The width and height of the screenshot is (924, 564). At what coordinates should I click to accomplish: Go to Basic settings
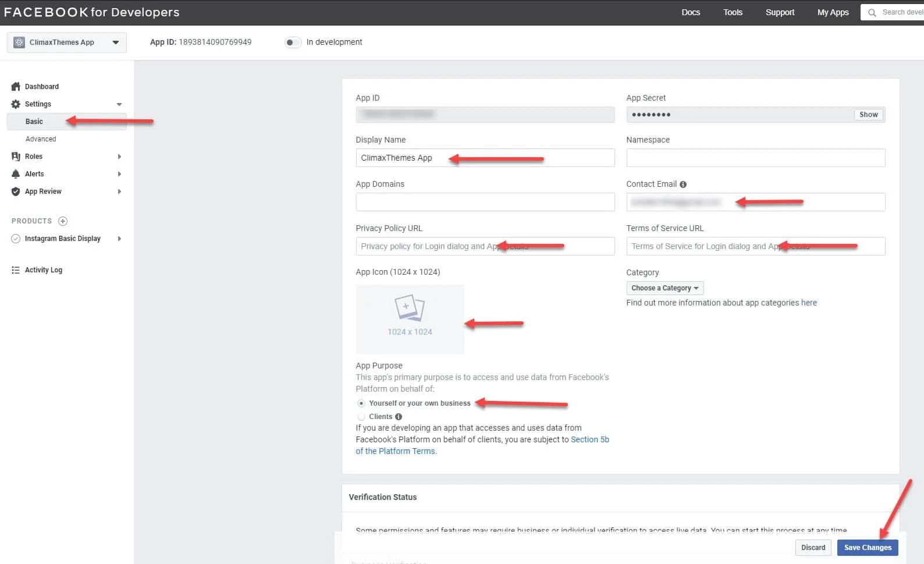[x=67, y=122]
